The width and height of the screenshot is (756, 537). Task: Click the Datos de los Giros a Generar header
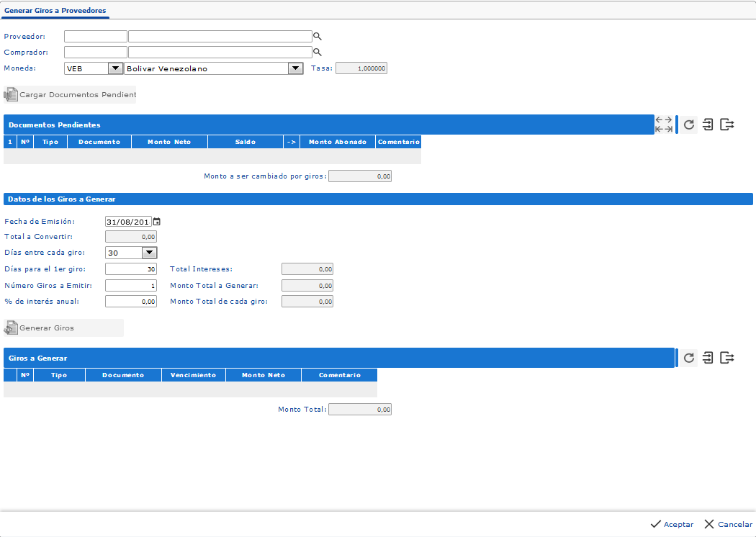point(378,199)
